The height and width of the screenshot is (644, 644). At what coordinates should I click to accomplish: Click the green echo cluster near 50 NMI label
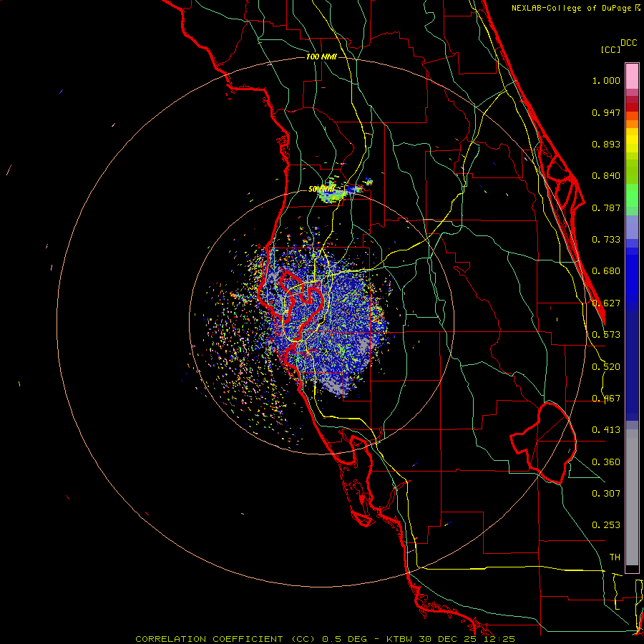click(333, 194)
